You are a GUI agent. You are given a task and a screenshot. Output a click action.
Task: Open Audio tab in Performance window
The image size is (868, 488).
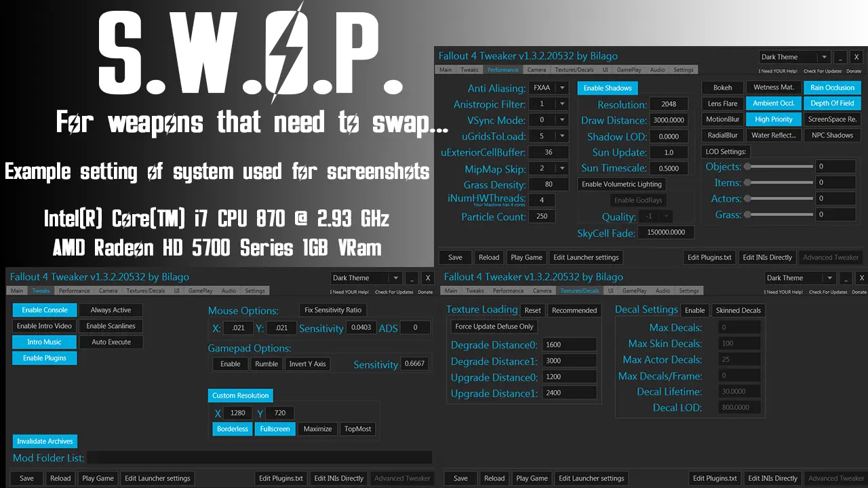tap(657, 70)
